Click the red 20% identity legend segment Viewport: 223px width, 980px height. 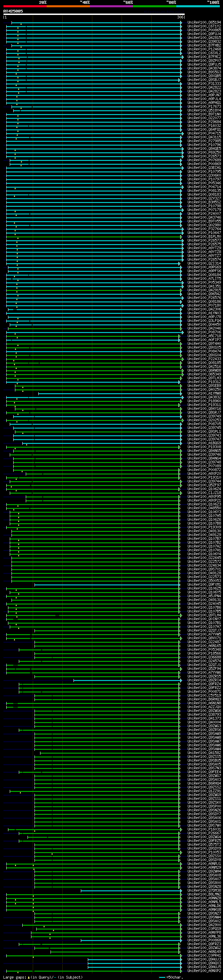pyautogui.click(x=25, y=6)
